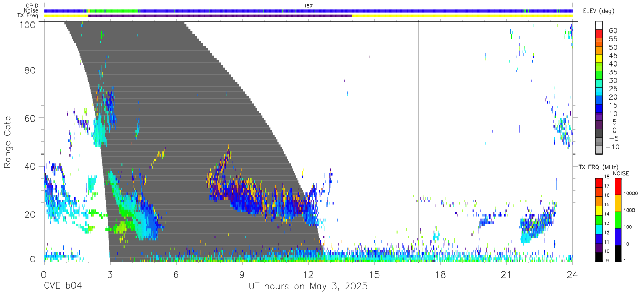Click the 18 label on UT hours axis
The image size is (644, 297).
pos(441,275)
